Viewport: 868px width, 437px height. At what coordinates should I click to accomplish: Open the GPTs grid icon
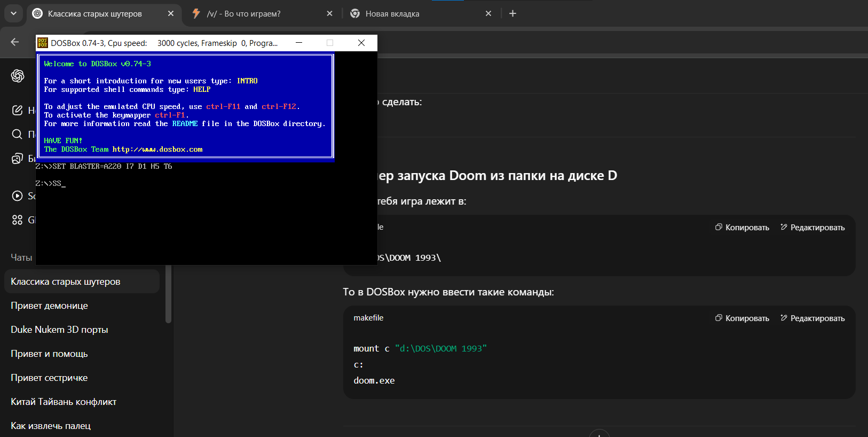point(18,220)
